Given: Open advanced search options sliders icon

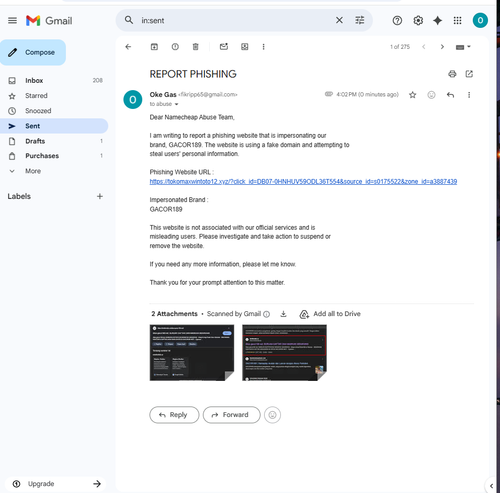Looking at the screenshot, I should pos(360,20).
